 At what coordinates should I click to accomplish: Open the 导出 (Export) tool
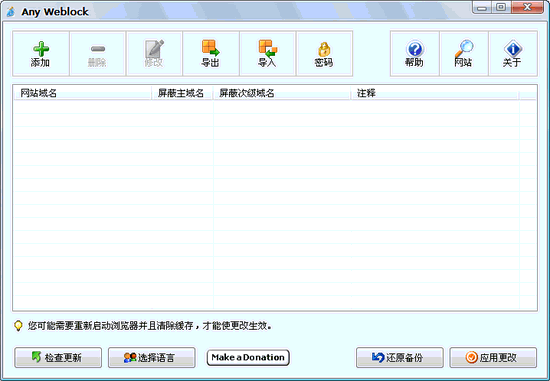click(x=211, y=54)
